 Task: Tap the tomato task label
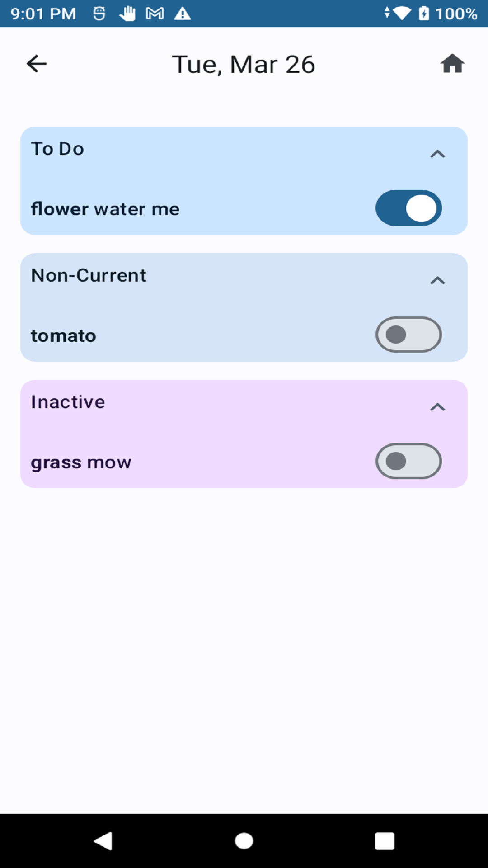point(64,336)
